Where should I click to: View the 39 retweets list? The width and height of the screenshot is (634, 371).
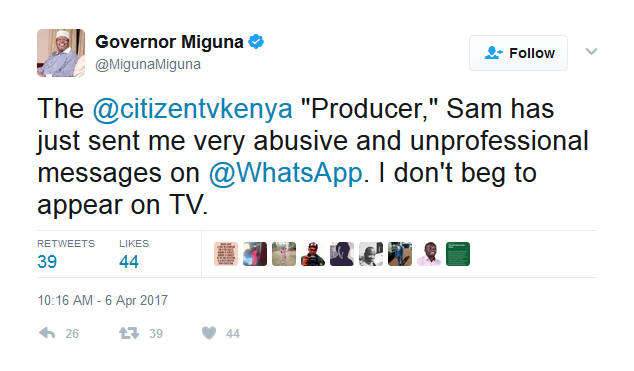pyautogui.click(x=66, y=254)
